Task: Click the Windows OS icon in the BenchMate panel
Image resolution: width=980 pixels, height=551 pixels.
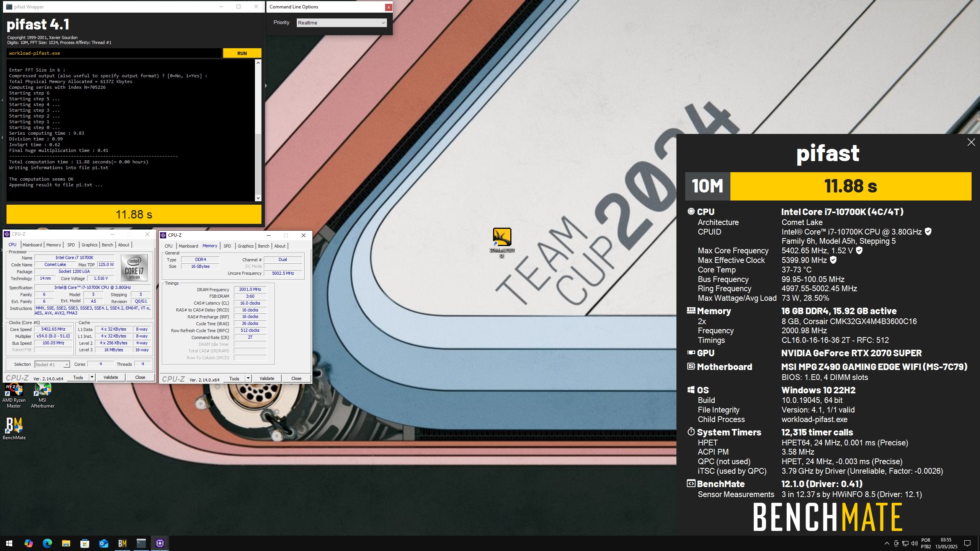Action: click(691, 390)
